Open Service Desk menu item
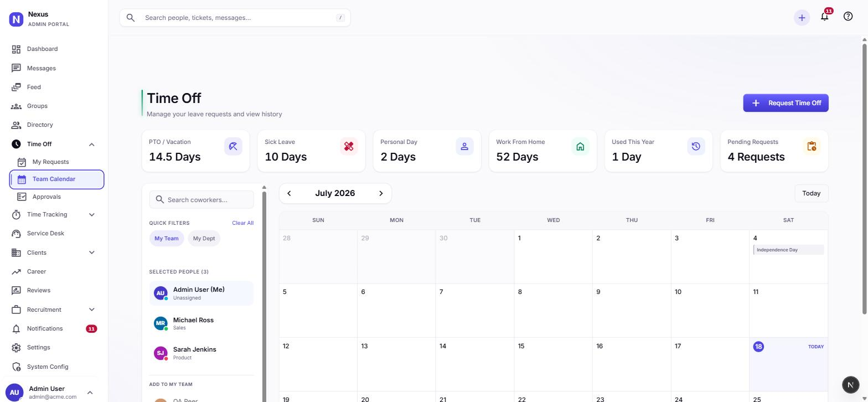 click(54, 234)
